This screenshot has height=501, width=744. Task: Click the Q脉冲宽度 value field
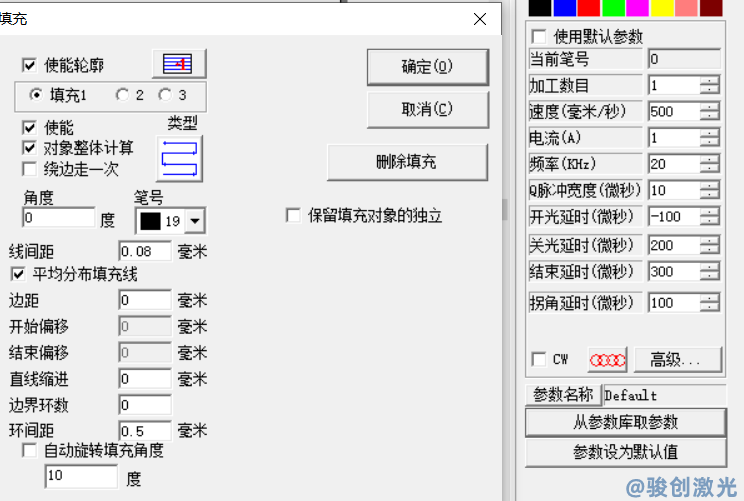point(674,190)
